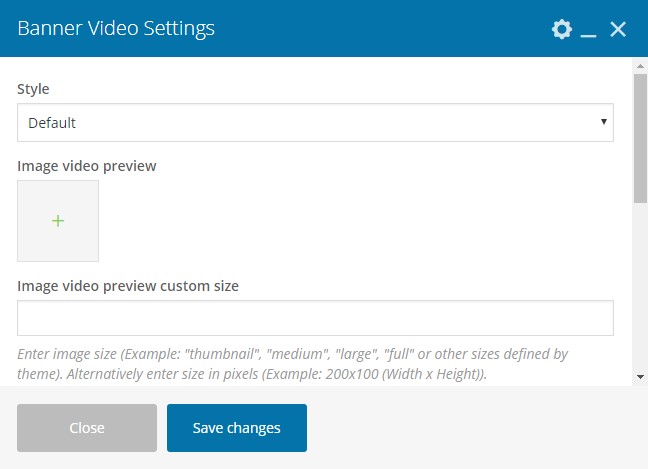Click the empty blue header bar area
This screenshot has height=469, width=648.
pos(380,29)
